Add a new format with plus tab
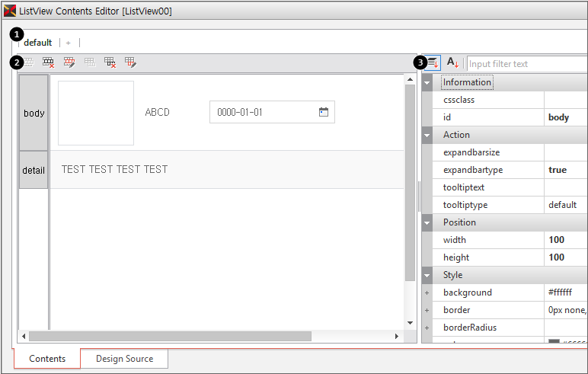Viewport: 588px width, 374px height. coord(69,43)
